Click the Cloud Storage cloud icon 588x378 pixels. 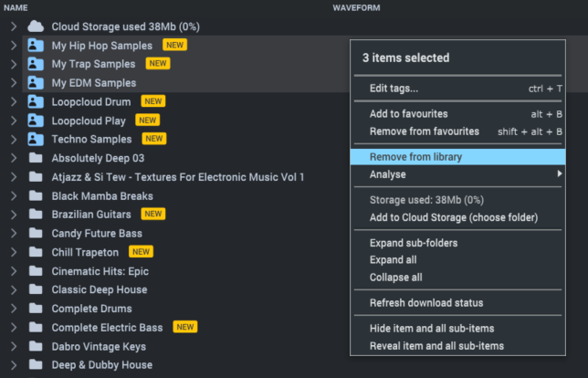click(x=36, y=26)
